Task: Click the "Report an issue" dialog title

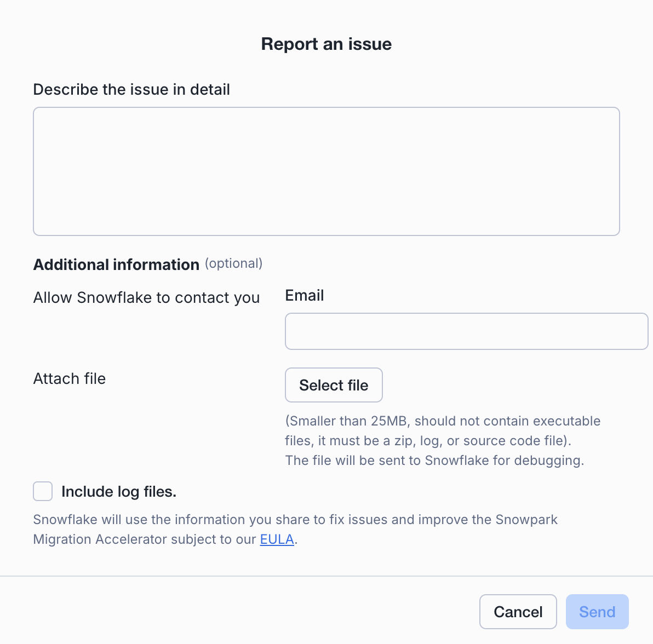Action: tap(326, 44)
